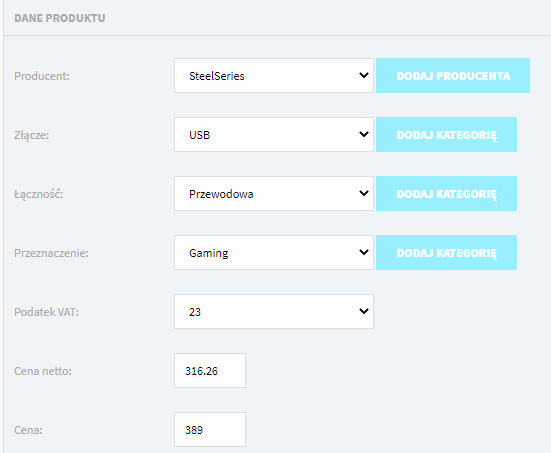Screen dimensions: 551x453
Task: Open the Producent dropdown showing SteelSeries
Action: point(274,76)
